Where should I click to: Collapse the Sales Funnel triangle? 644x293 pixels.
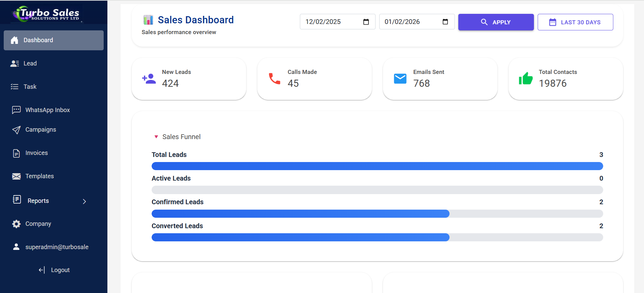pyautogui.click(x=156, y=137)
